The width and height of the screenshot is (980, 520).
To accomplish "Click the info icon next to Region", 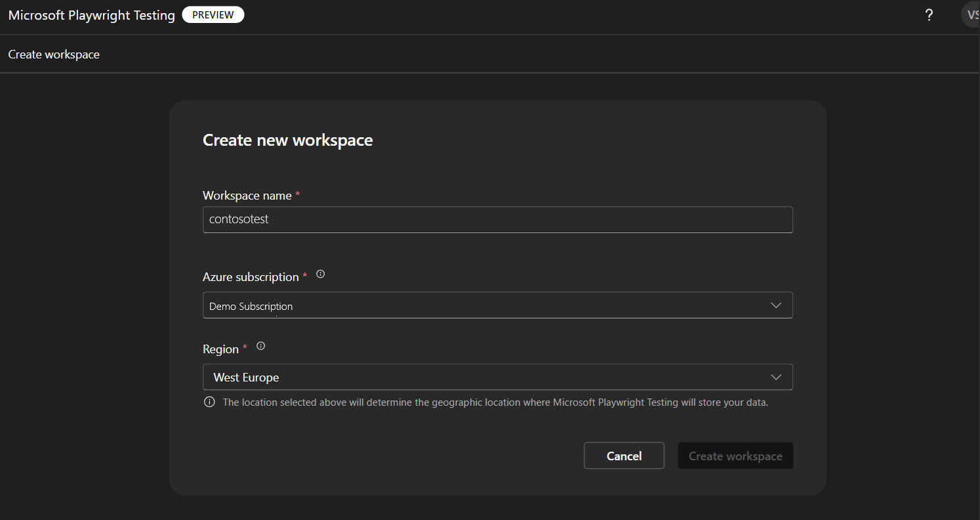I will (260, 346).
